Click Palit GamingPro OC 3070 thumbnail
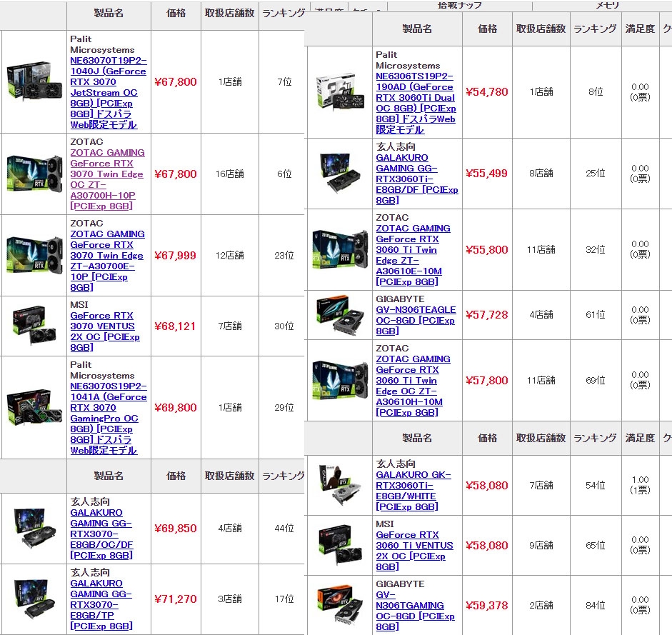This screenshot has height=635, width=672. pyautogui.click(x=34, y=407)
